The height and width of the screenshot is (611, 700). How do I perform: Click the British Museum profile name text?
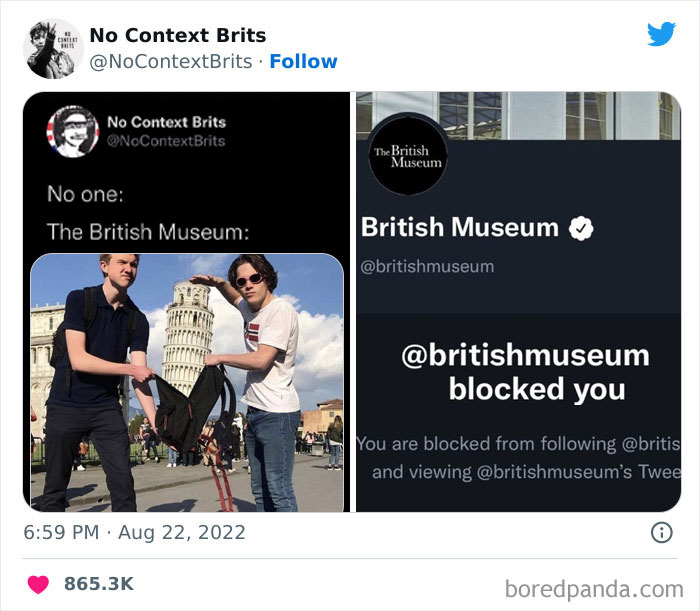(x=459, y=227)
